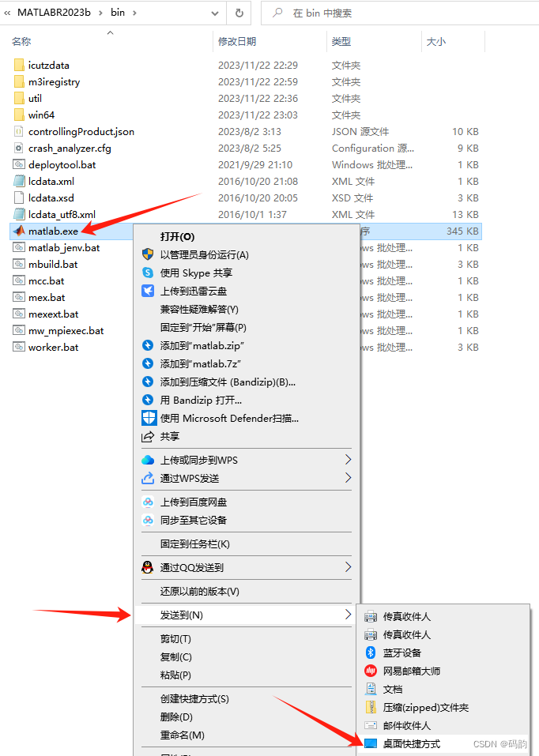The image size is (539, 756).
Task: Expand the 通过WPS发送 submenu arrow
Action: 348,478
